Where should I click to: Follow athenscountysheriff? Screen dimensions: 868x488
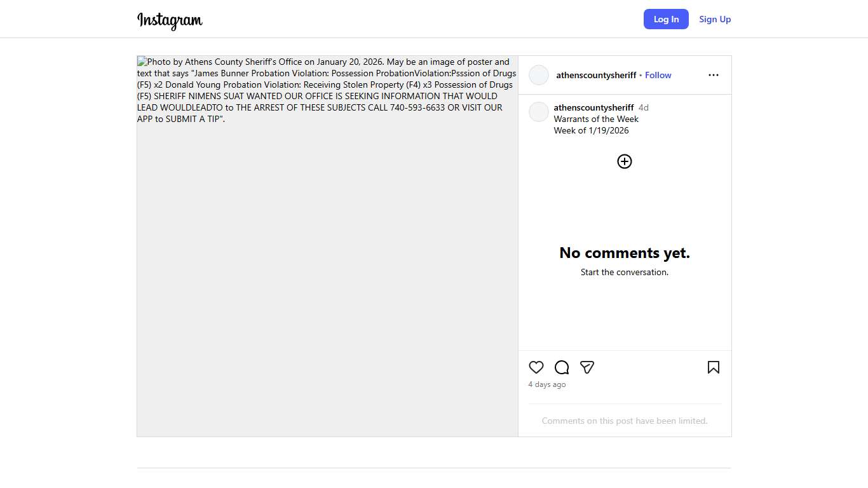tap(658, 75)
